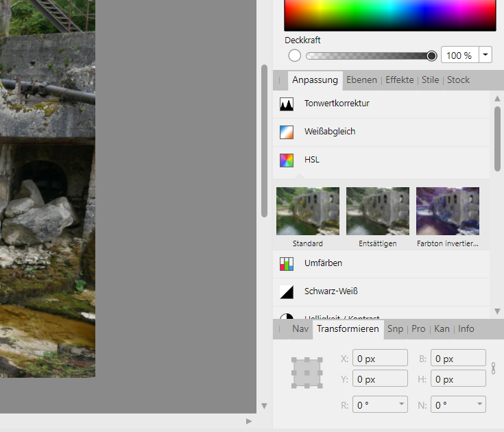The height and width of the screenshot is (432, 504).
Task: Click the adjustment list scroll up arrow
Action: [x=497, y=98]
